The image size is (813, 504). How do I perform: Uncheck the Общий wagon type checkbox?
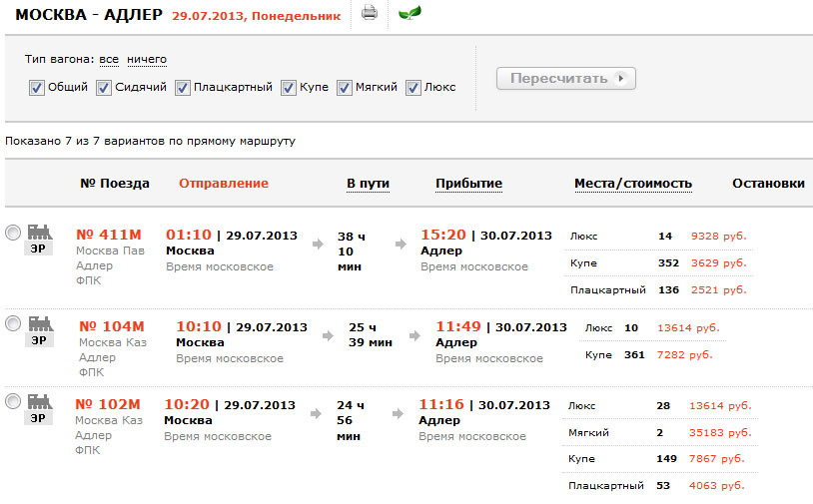pyautogui.click(x=37, y=87)
